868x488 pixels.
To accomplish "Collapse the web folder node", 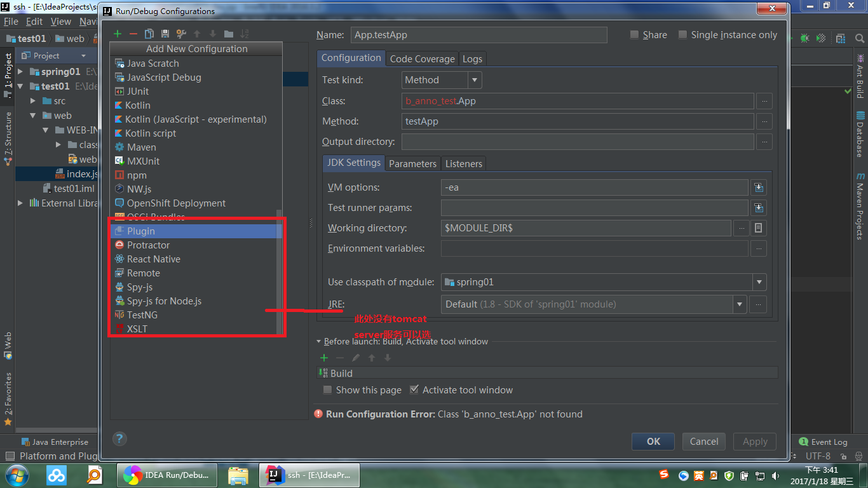I will 34,116.
